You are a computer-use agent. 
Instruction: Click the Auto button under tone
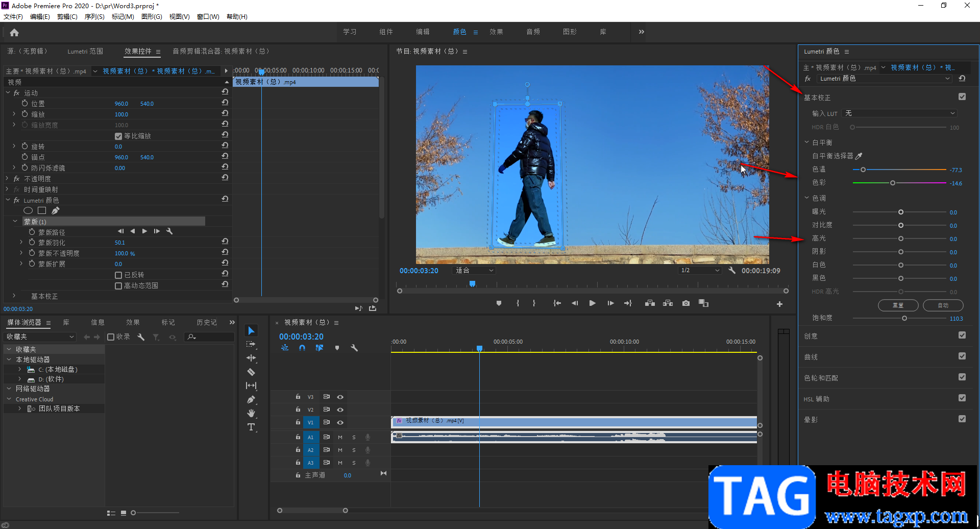coord(943,305)
